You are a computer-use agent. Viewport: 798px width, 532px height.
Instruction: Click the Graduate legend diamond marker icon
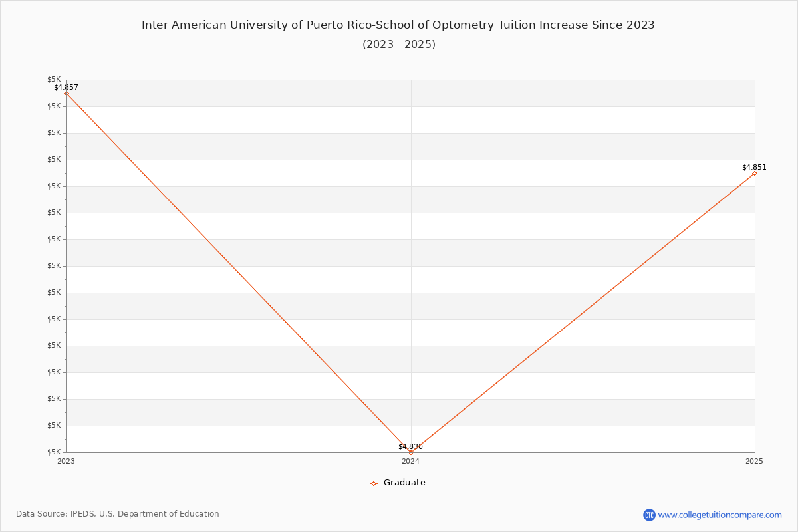point(374,483)
